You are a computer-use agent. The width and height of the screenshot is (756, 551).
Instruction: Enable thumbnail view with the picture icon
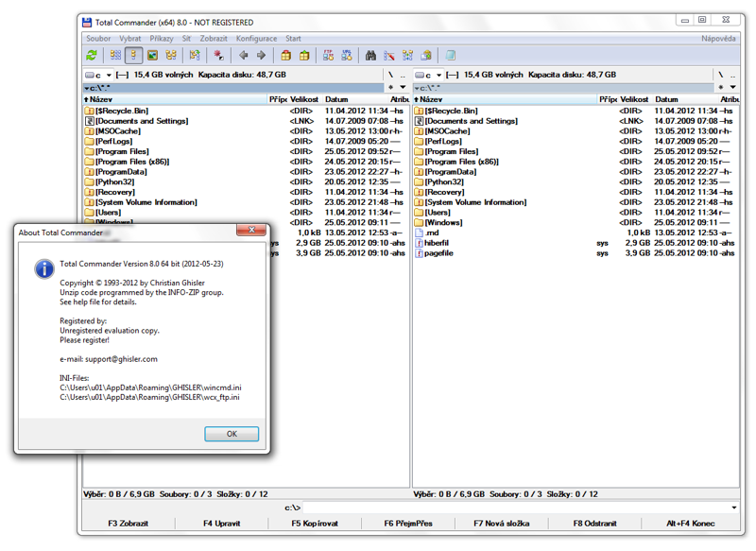(x=152, y=56)
